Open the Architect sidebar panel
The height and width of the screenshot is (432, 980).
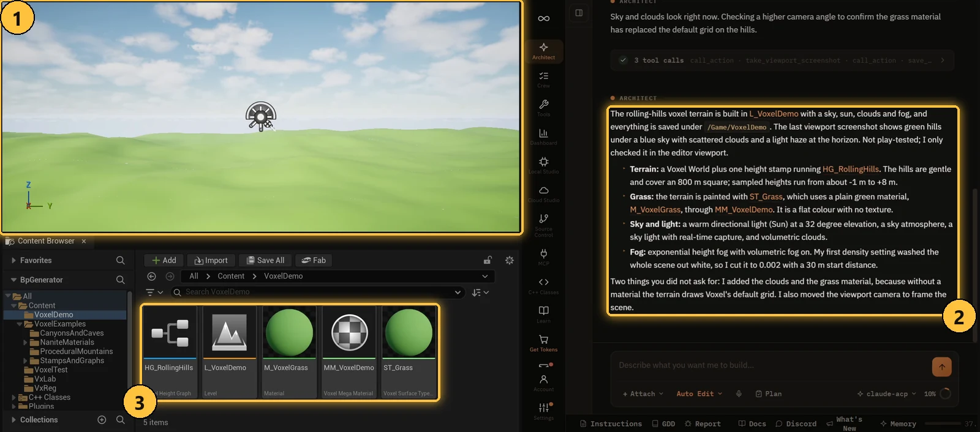point(543,51)
